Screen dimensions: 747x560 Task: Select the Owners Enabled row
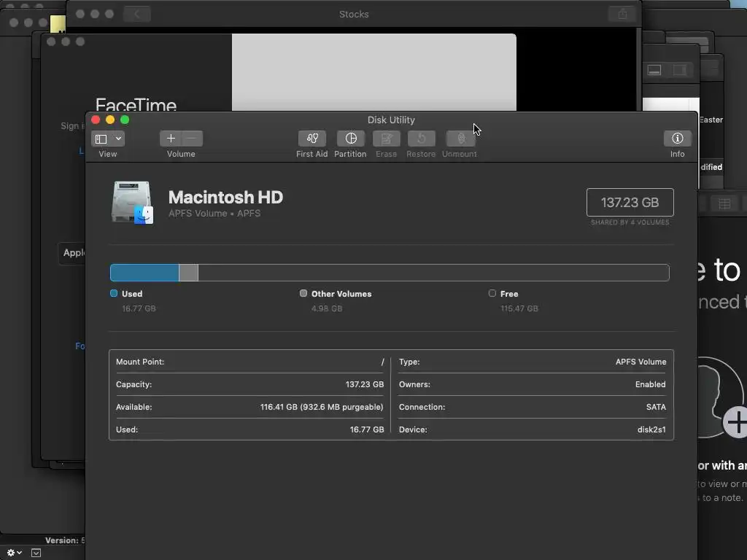(532, 384)
